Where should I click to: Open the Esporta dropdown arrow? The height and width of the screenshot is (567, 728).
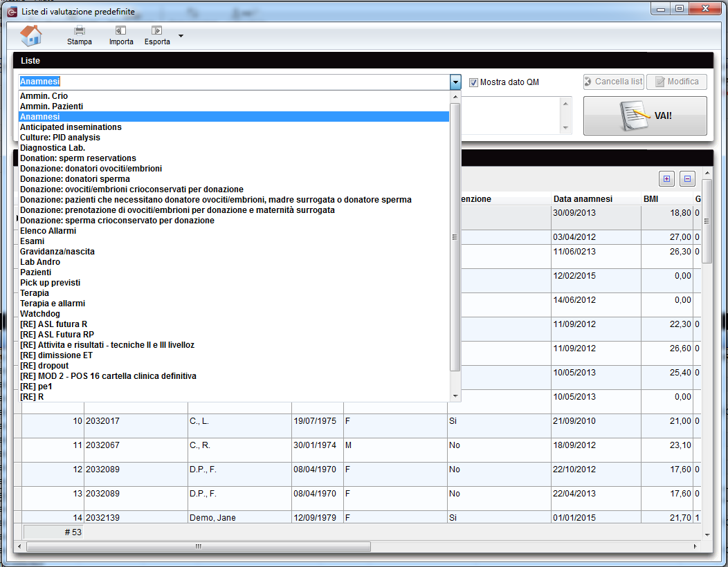181,36
